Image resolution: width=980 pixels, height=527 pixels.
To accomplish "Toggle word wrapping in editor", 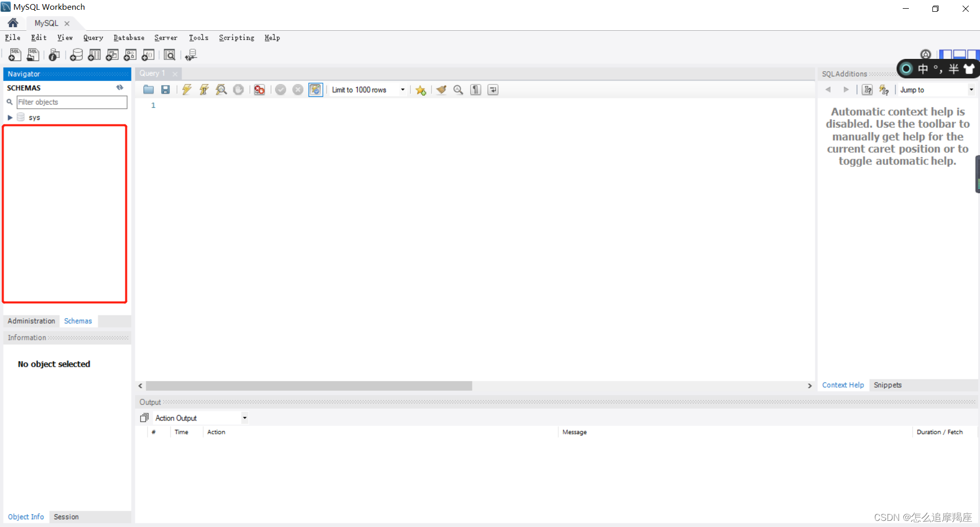I will [x=493, y=90].
